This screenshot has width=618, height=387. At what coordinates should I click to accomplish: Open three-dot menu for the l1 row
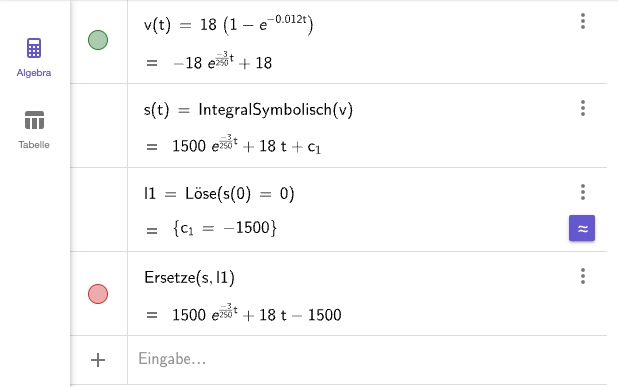click(x=583, y=192)
